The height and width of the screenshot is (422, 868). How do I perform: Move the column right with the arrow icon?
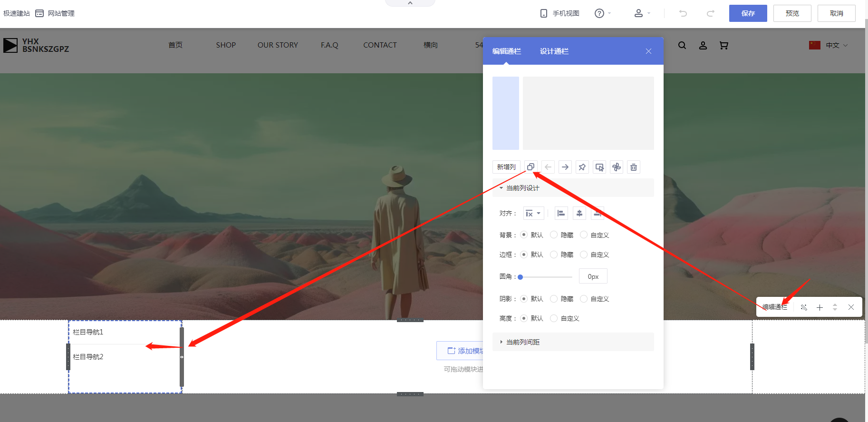click(x=565, y=167)
